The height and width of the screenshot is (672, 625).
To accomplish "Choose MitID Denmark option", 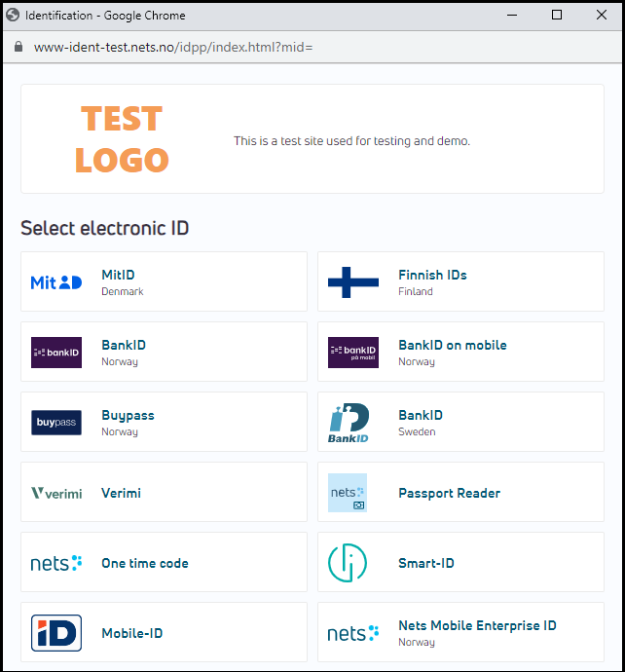I will click(x=165, y=281).
